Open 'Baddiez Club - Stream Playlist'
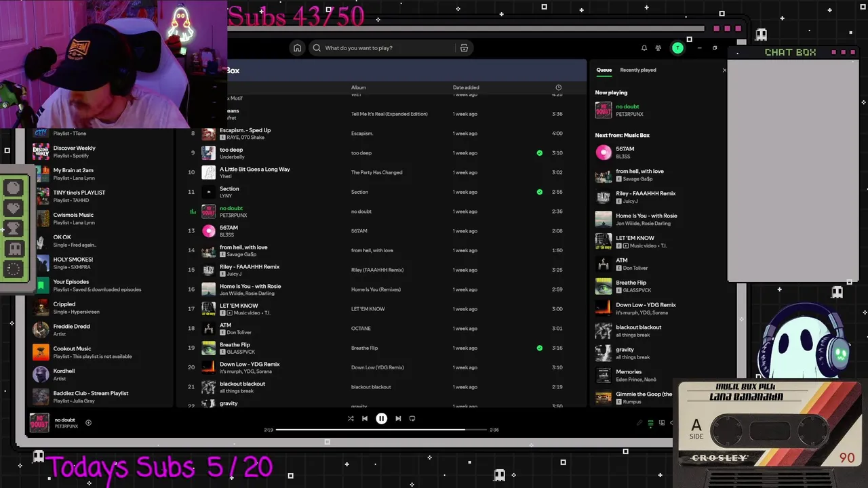868x488 pixels. (102, 397)
